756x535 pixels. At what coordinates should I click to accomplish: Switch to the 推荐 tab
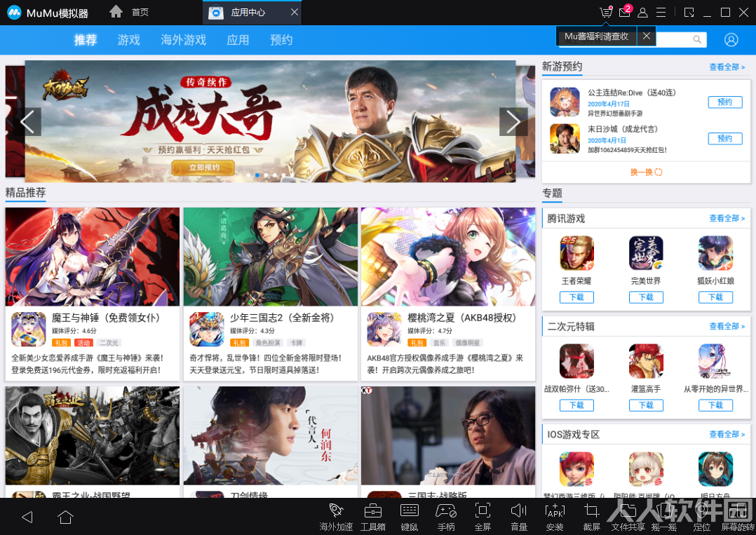[86, 40]
